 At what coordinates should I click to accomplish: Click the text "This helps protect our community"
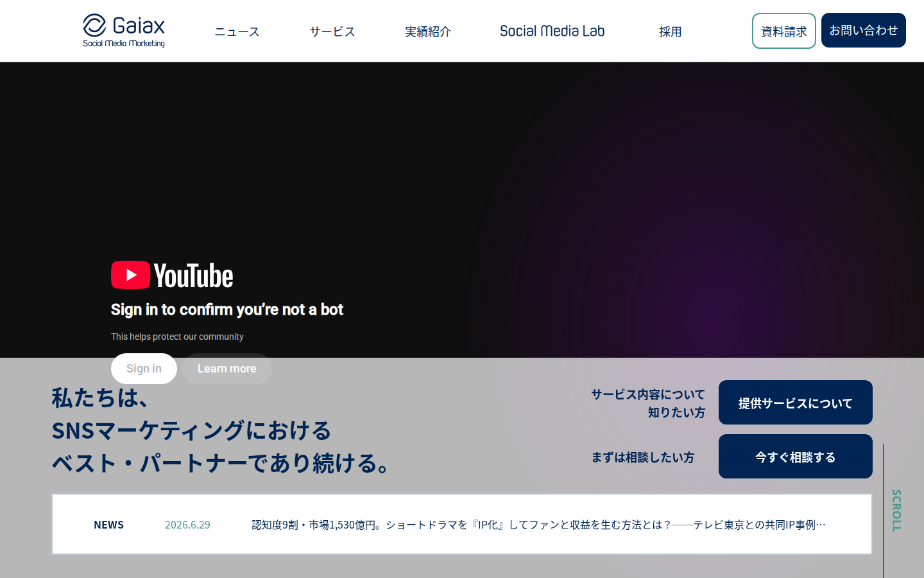click(177, 337)
